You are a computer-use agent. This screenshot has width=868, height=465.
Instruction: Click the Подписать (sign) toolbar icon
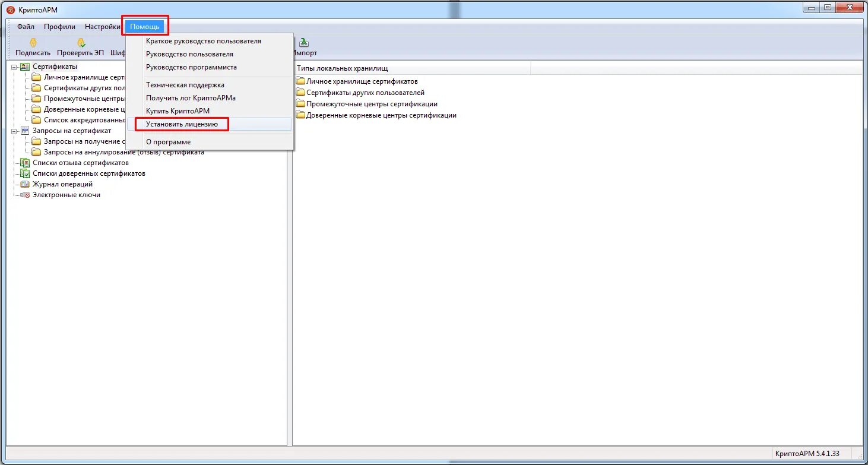pos(33,42)
